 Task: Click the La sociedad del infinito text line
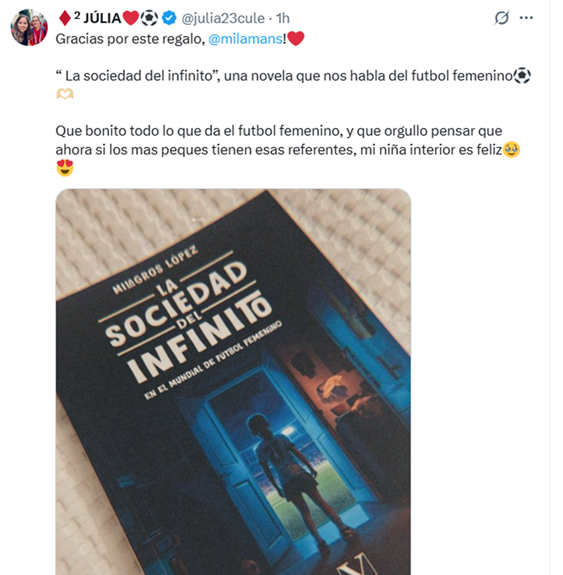pos(284,76)
